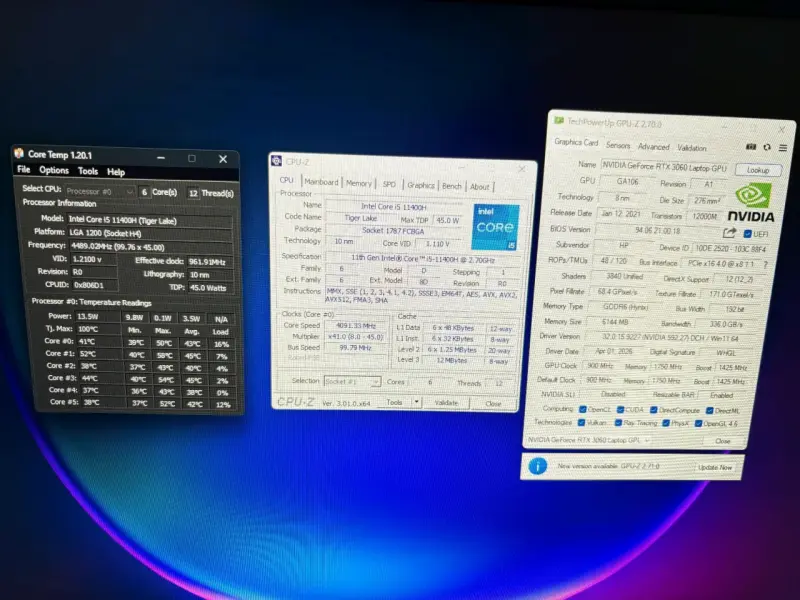
Task: Click the Intel Core i5 logo in CPU-Z
Action: [x=496, y=227]
